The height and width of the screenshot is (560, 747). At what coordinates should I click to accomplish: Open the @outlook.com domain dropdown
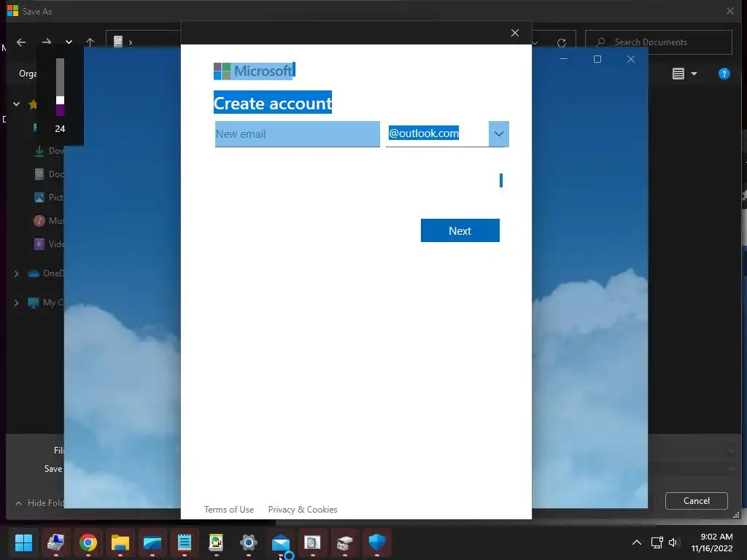(499, 134)
